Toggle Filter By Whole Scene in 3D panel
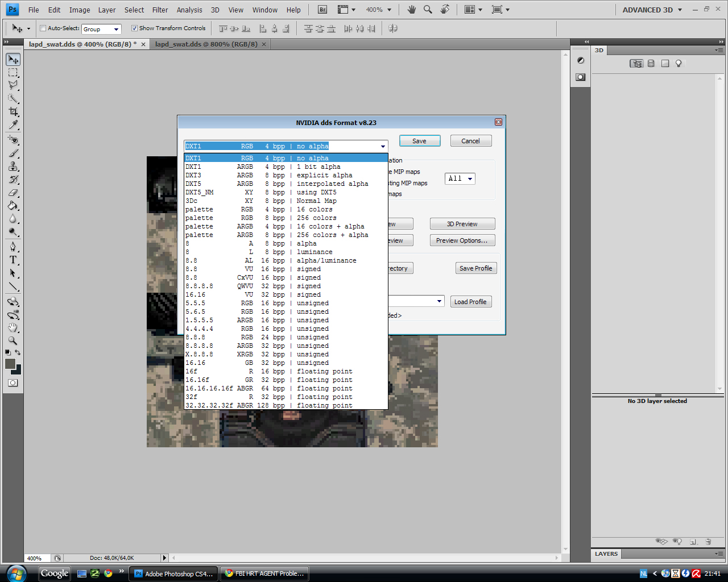Screen dimensions: 728x582 pos(636,64)
